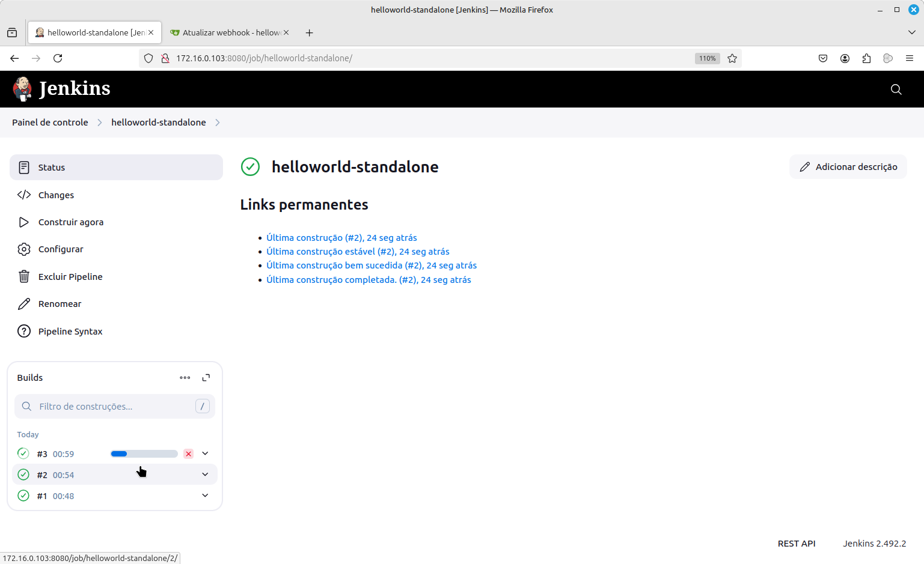Open Configurar from the side menu

pyautogui.click(x=61, y=249)
